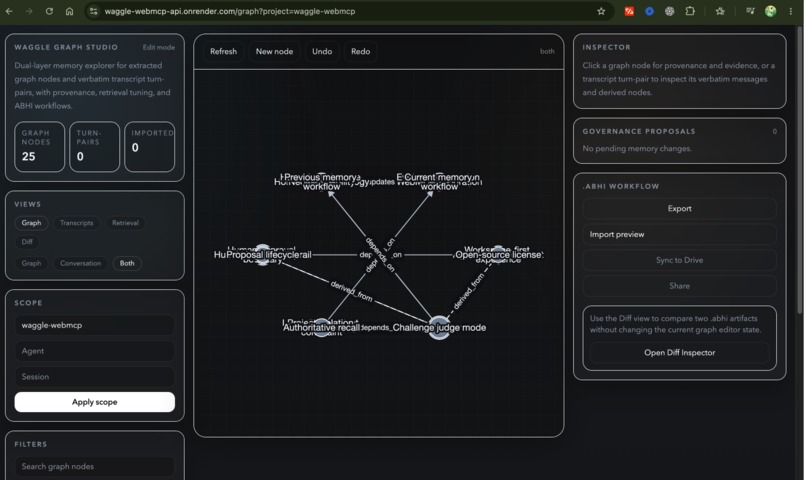Click the address bar URL
Viewport: 806px width, 480px height.
230,11
